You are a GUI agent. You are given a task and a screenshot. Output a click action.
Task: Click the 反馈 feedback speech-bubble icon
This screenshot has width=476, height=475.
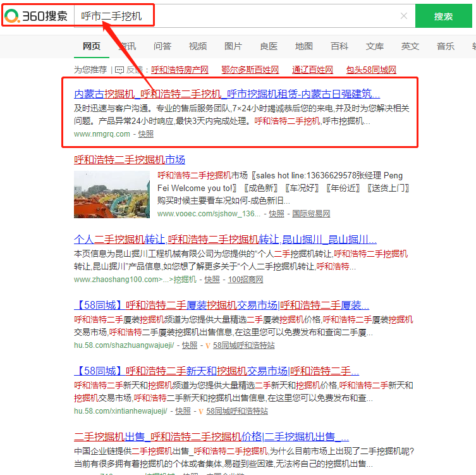(119, 70)
